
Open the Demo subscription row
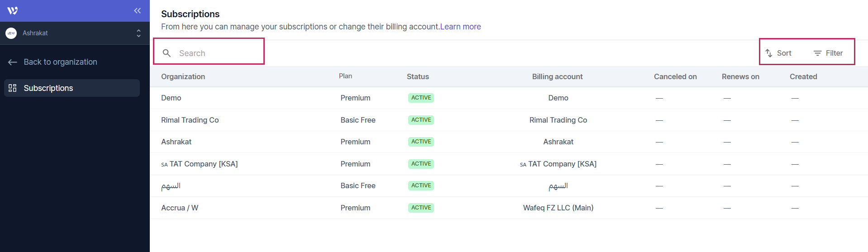(171, 98)
